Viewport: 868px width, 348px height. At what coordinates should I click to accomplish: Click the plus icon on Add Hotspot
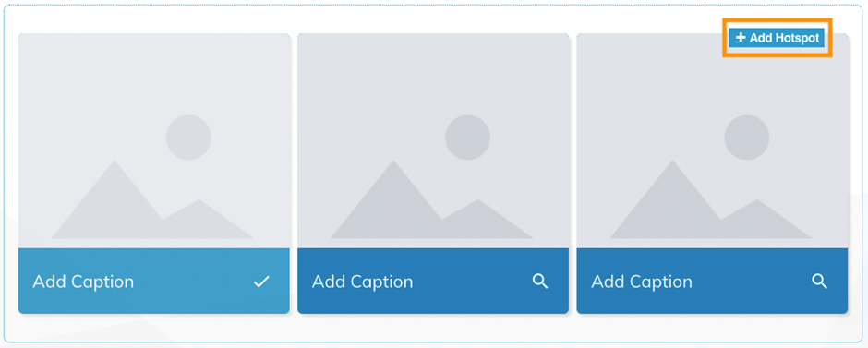pos(741,38)
